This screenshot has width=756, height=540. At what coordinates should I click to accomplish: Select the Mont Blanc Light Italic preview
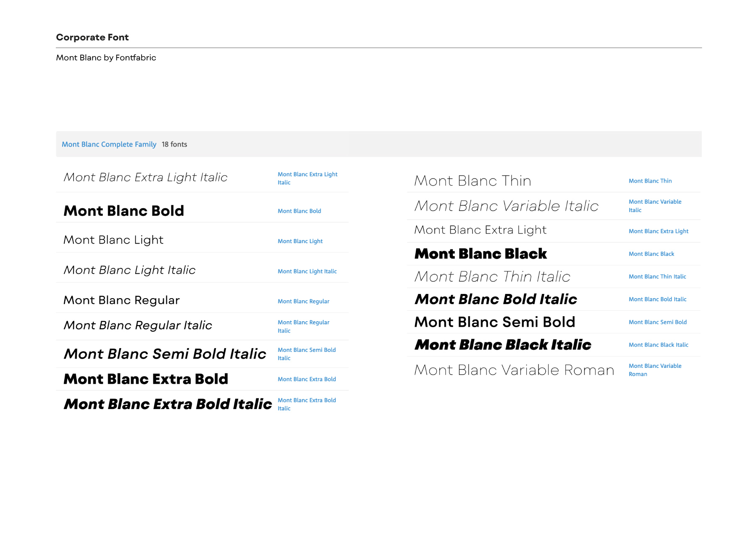pos(129,270)
